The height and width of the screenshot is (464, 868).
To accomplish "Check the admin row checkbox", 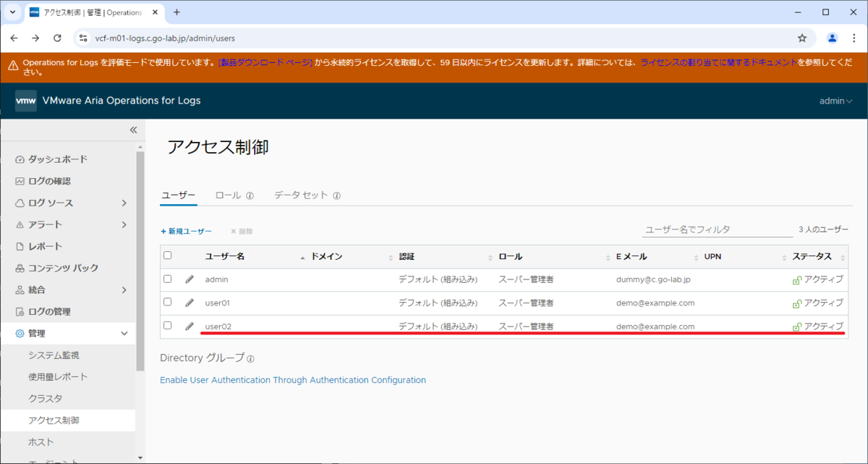I will pyautogui.click(x=168, y=279).
